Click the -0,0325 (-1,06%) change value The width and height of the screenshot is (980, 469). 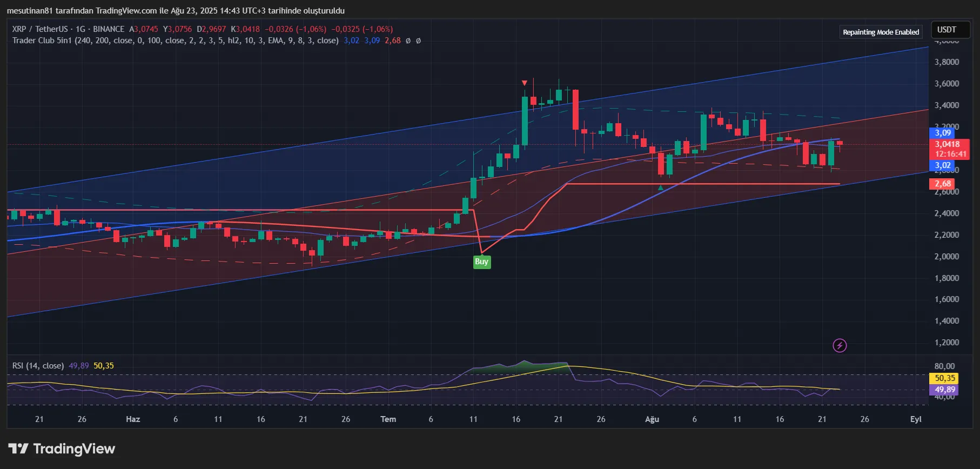tap(362, 29)
